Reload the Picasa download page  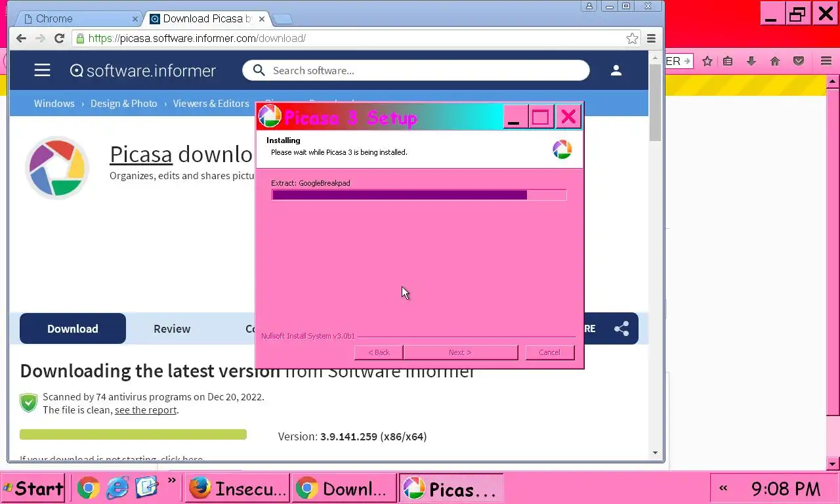[59, 38]
